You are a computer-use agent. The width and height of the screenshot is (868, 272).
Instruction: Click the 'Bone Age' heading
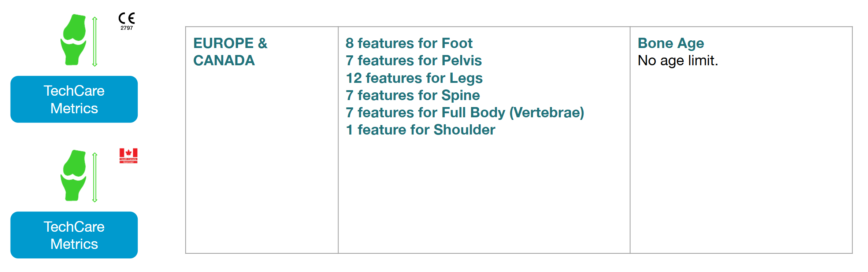[671, 43]
